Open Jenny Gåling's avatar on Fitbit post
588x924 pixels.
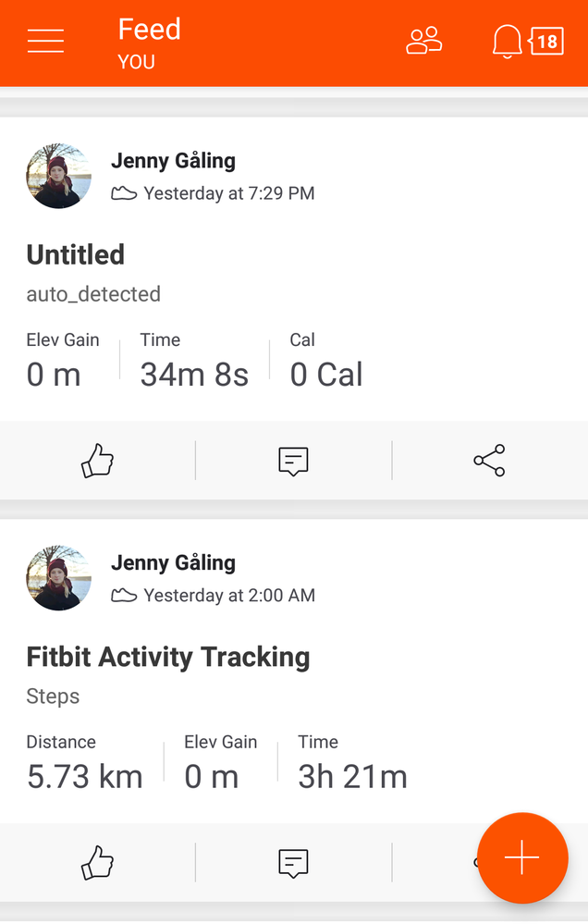(58, 577)
